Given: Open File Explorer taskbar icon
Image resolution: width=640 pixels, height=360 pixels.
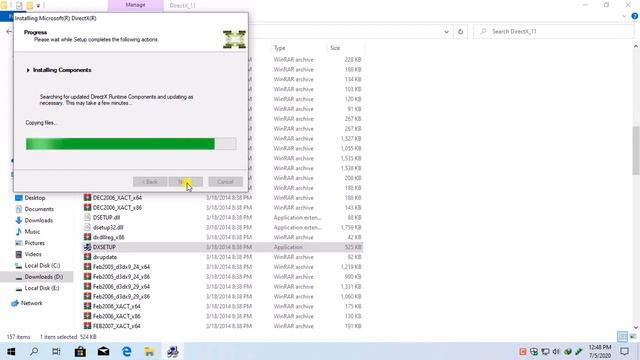Looking at the screenshot, I should (149, 351).
